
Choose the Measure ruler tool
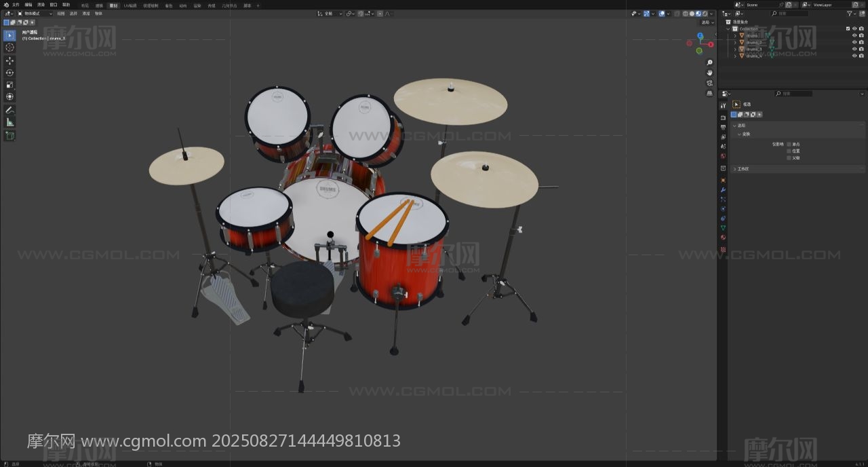click(x=9, y=122)
